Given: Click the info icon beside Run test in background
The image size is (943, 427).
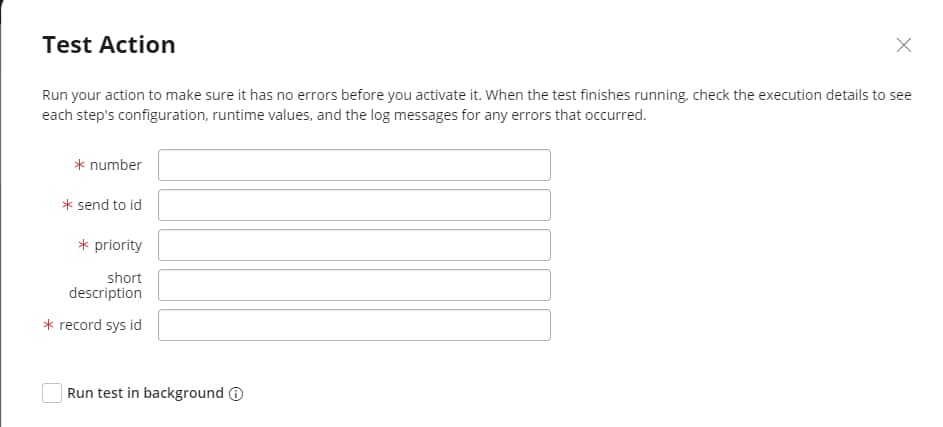Looking at the screenshot, I should (x=236, y=394).
